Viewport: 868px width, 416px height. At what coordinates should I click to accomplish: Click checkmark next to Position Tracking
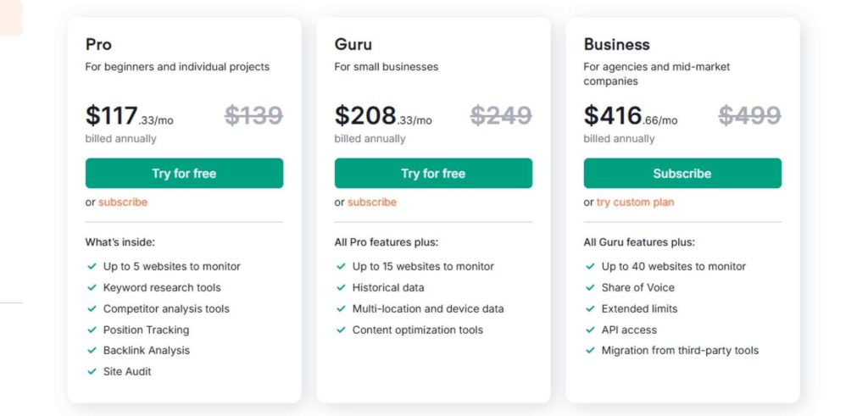92,330
